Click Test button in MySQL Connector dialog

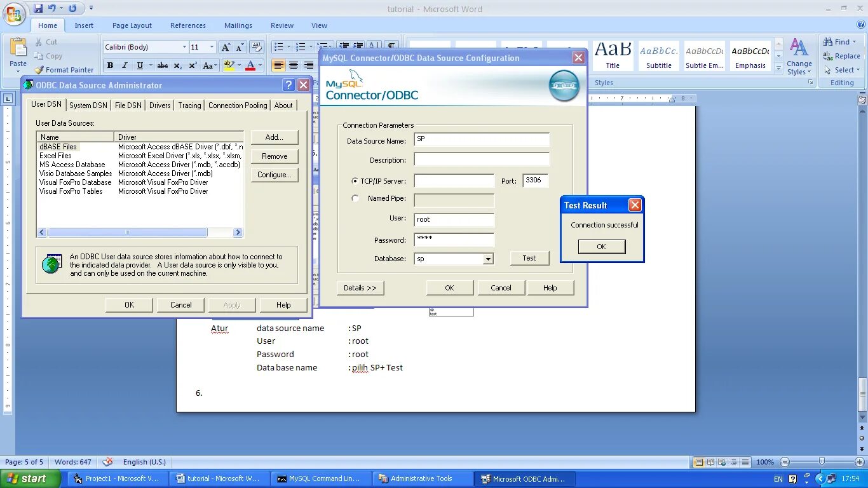pyautogui.click(x=529, y=258)
